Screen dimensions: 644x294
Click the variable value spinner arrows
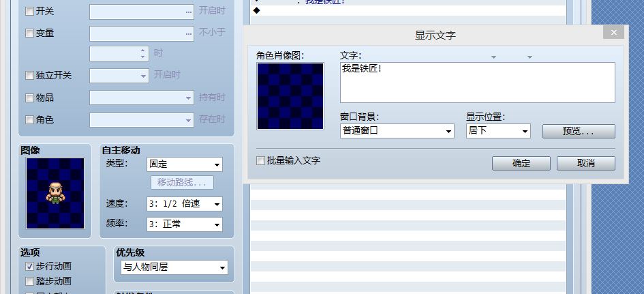pos(143,53)
